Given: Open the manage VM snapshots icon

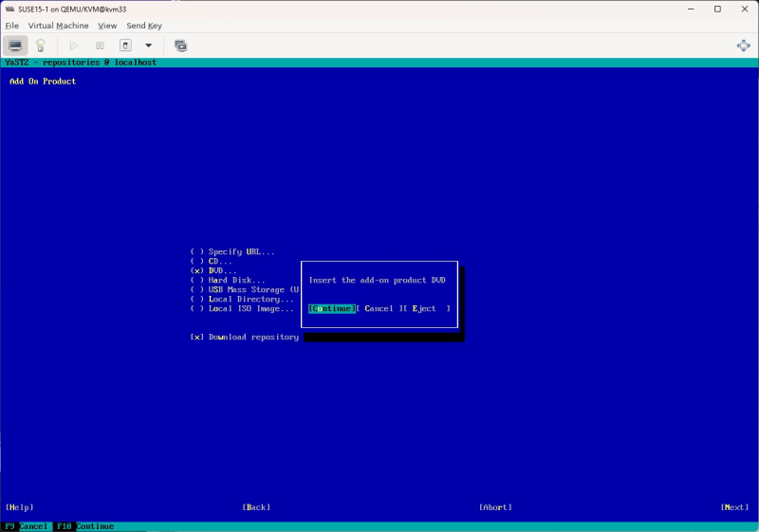Looking at the screenshot, I should 180,46.
